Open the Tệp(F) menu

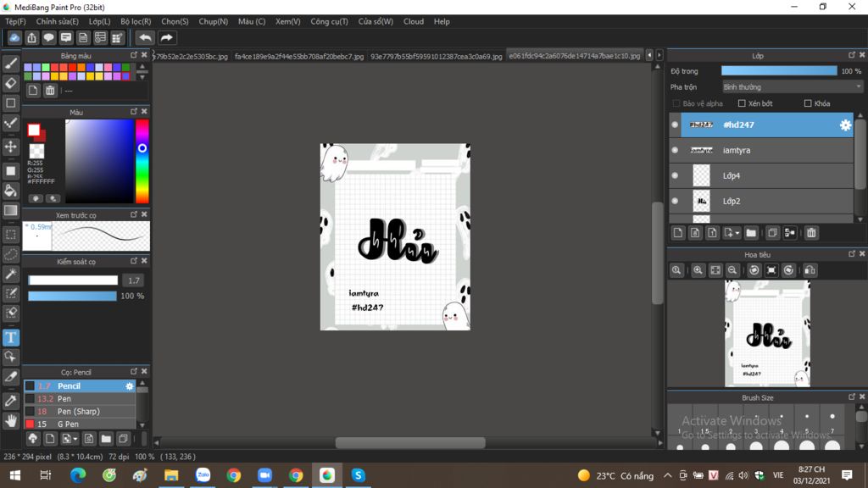pos(15,21)
